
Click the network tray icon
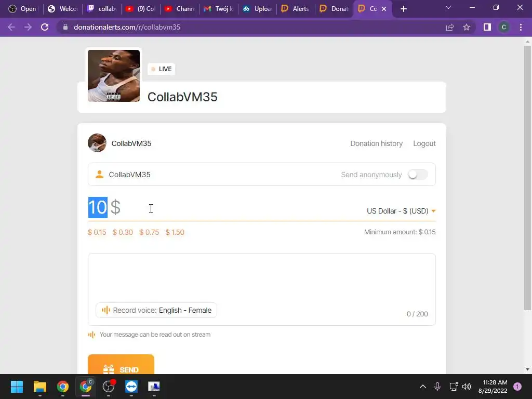[x=454, y=387]
